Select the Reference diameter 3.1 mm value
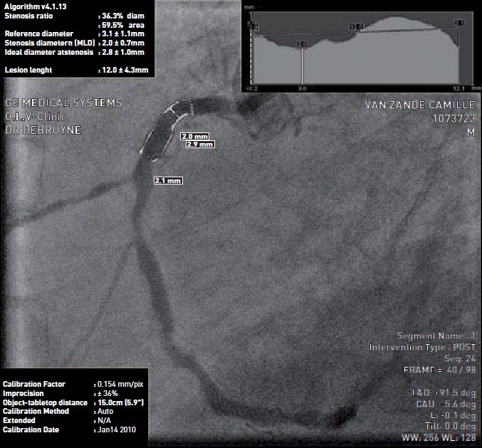The image size is (482, 448). (x=122, y=33)
